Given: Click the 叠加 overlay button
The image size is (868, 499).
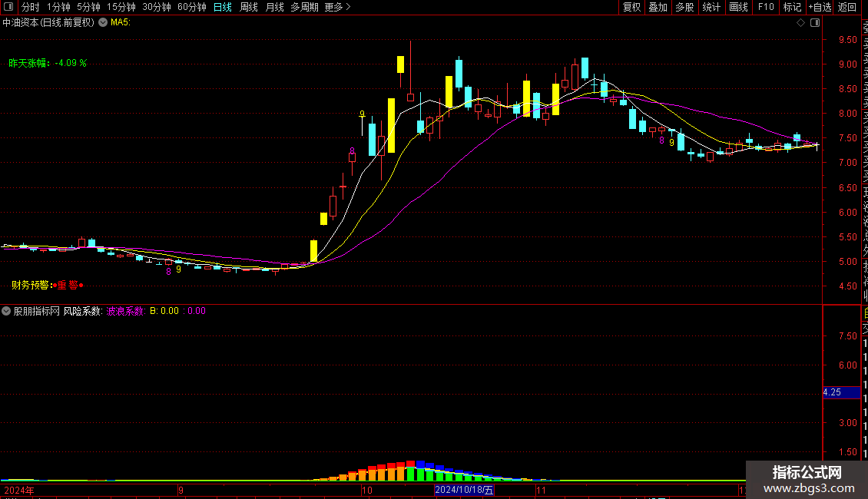Looking at the screenshot, I should tap(658, 7).
